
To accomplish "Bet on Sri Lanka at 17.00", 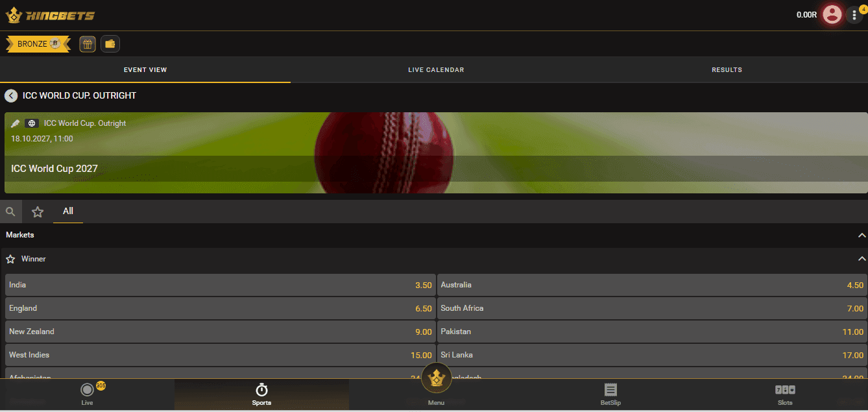I will 652,355.
